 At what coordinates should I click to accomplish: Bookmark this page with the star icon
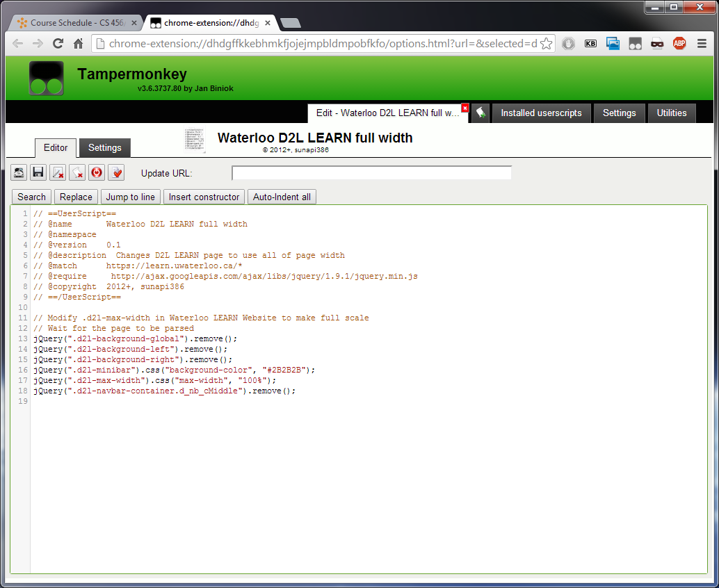(546, 43)
